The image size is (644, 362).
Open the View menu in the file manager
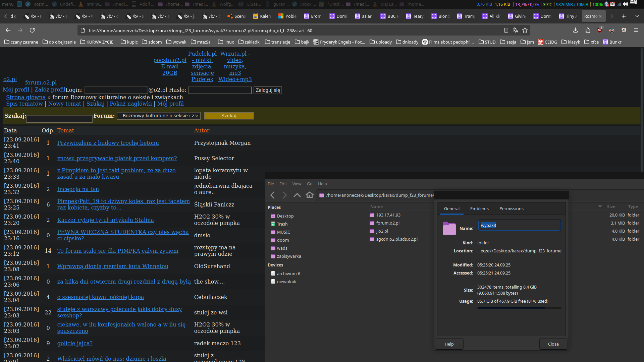point(297,184)
